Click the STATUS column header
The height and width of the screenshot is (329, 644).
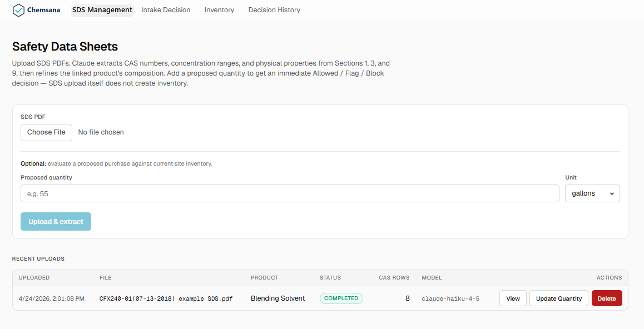(x=330, y=278)
